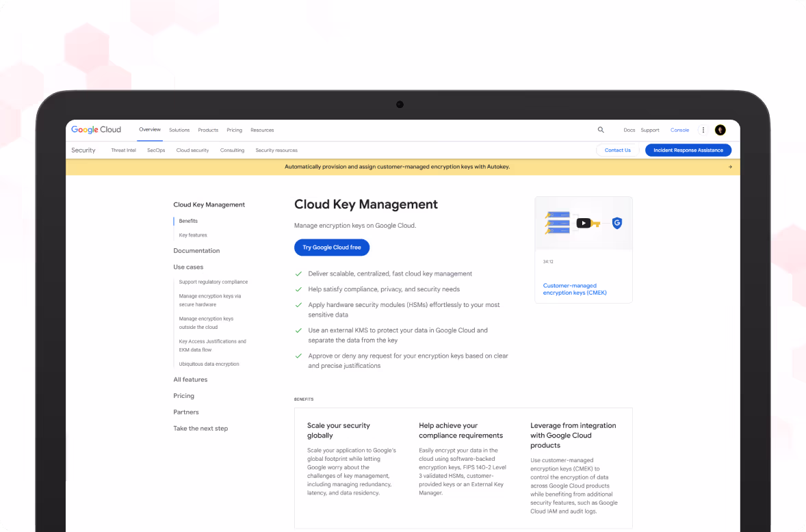Go to Pricing in the sidebar

[x=183, y=396]
